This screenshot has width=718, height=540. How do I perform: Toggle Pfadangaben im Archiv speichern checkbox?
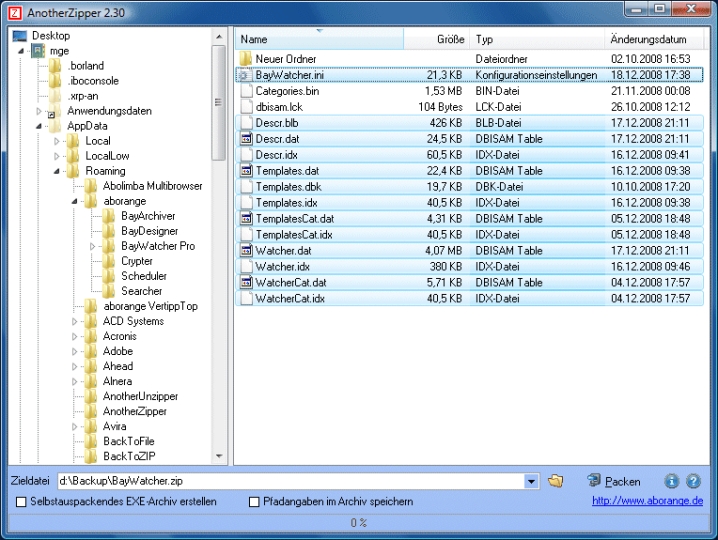pyautogui.click(x=254, y=502)
